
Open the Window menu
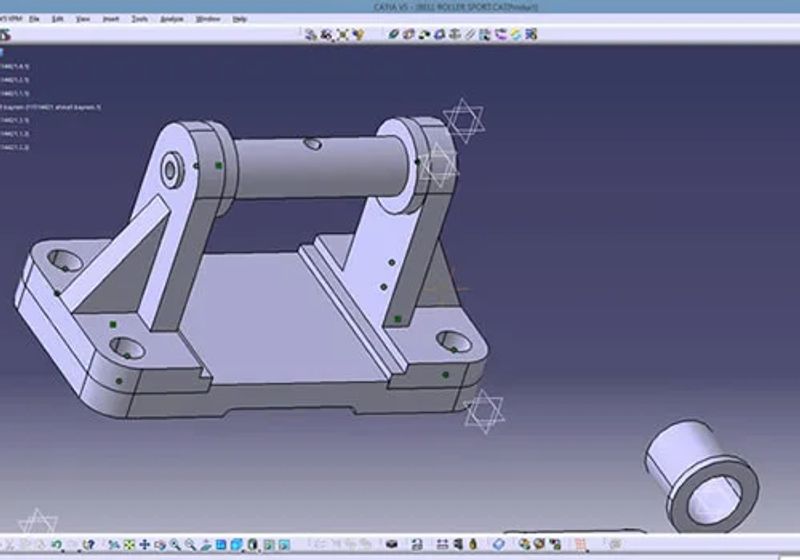(208, 19)
